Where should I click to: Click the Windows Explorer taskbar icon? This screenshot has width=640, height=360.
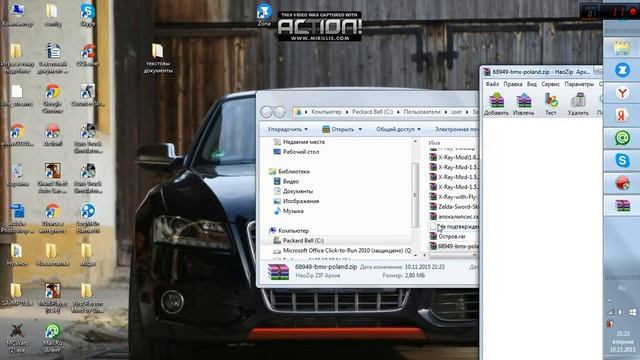(x=622, y=48)
